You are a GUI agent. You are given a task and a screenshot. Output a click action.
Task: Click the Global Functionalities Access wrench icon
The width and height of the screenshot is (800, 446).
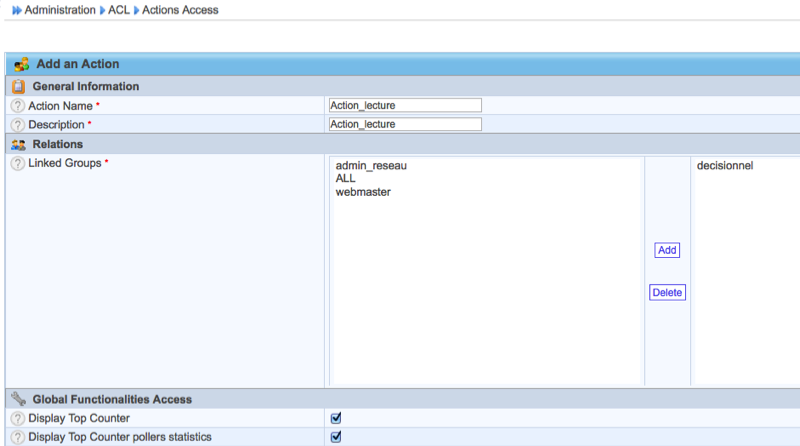click(18, 399)
